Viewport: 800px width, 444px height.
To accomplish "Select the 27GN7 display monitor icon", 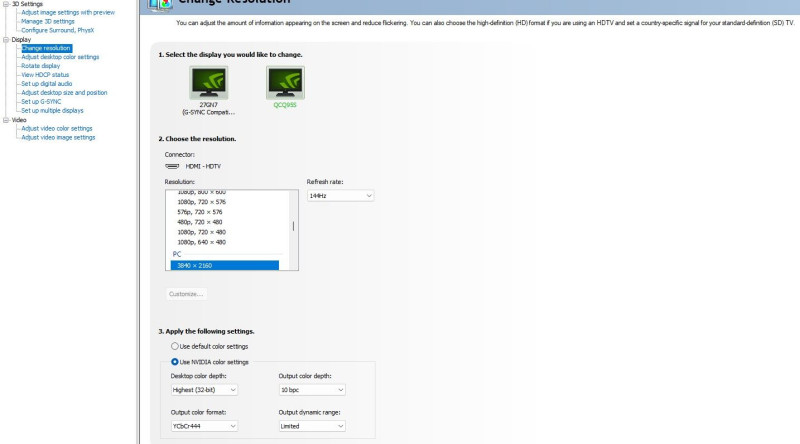I will (x=209, y=83).
